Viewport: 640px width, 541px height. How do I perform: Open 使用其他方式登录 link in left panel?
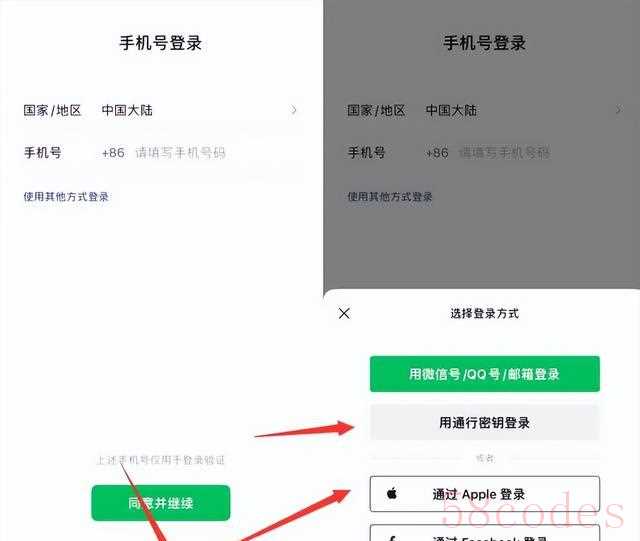tap(66, 197)
